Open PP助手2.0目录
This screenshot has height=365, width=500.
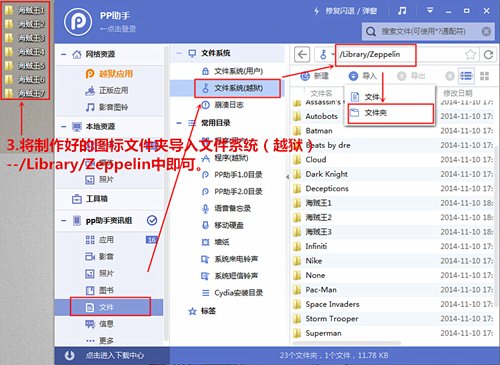click(x=232, y=192)
